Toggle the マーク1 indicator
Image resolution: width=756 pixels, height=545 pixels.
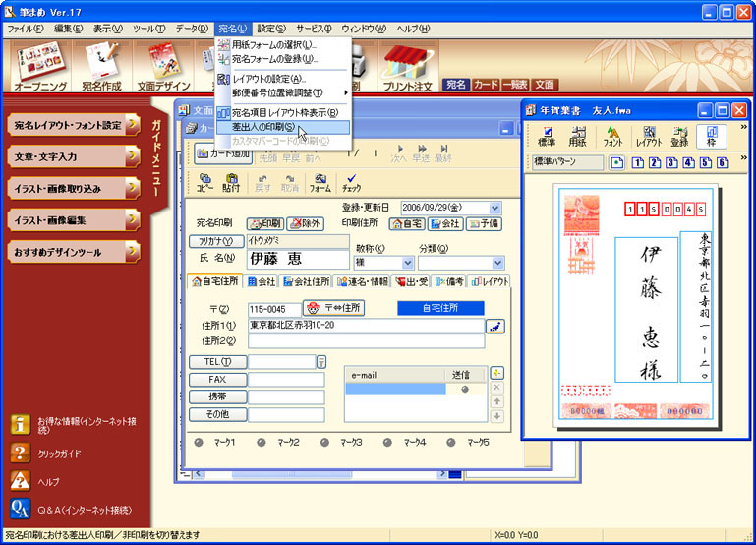[x=199, y=443]
